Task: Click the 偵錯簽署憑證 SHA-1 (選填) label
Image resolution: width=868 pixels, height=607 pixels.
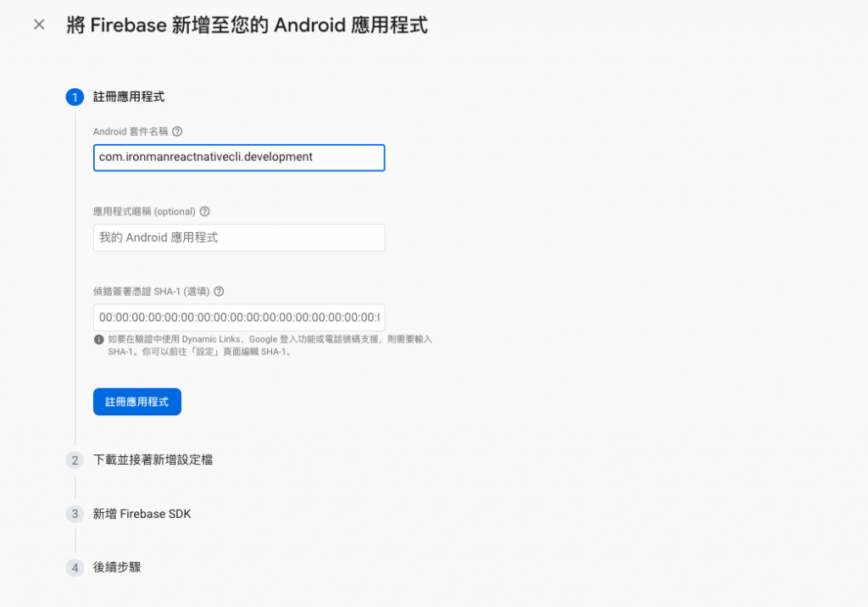Action: pyautogui.click(x=151, y=292)
